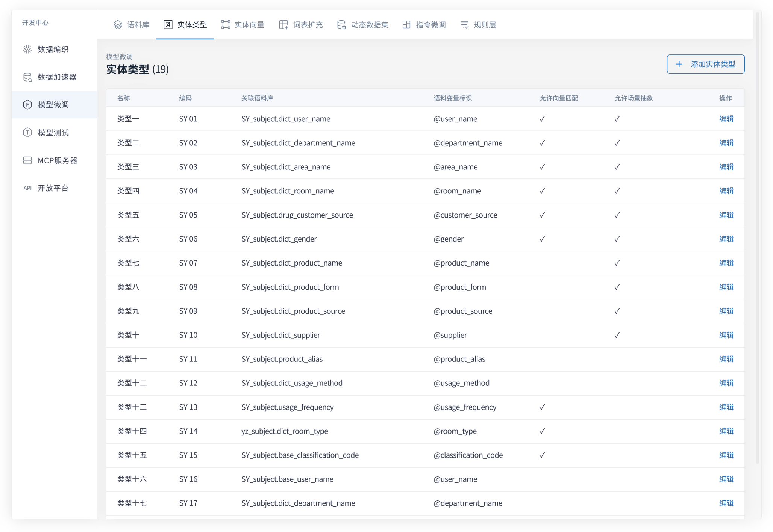Open 开放平台 in the sidebar menu
Screen dimensions: 773x532
[53, 188]
